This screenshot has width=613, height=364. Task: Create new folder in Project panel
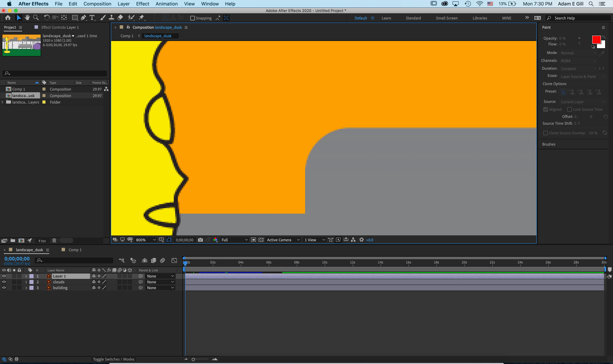[x=13, y=241]
